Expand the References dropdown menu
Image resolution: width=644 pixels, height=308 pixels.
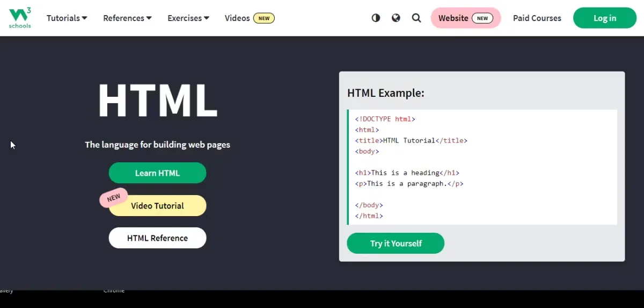[x=127, y=18]
